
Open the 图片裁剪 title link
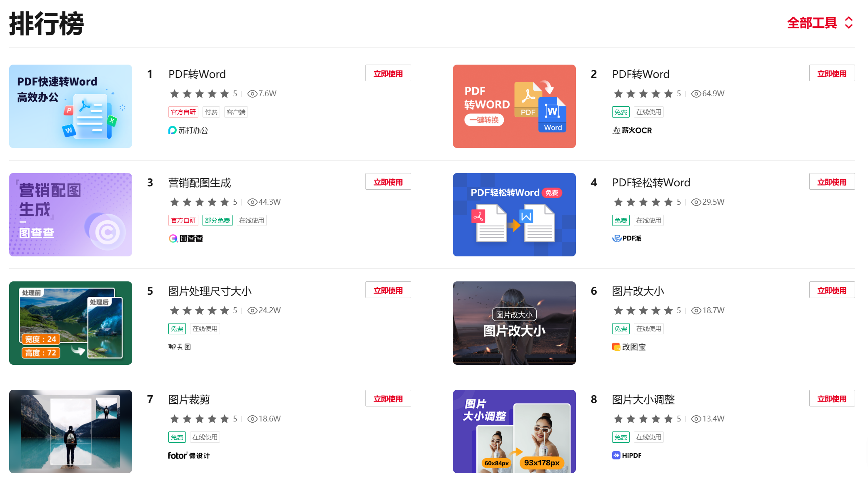189,399
